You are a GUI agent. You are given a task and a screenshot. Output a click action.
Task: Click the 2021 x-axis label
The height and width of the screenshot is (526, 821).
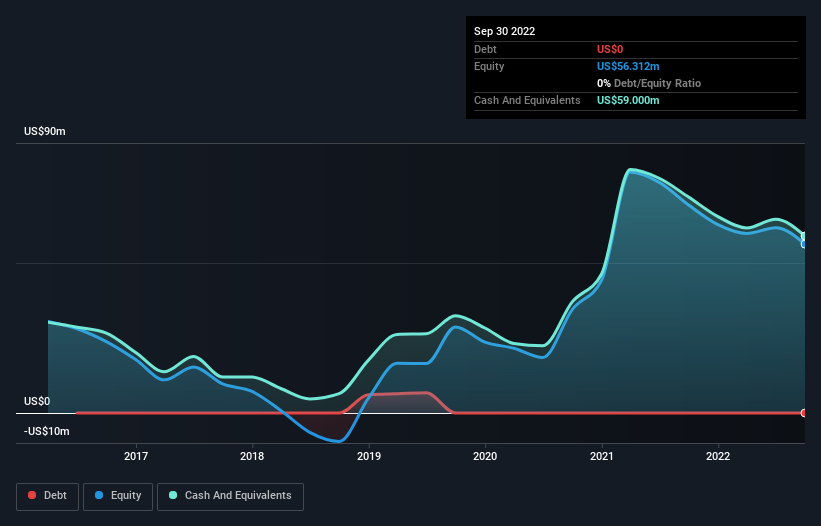[602, 456]
